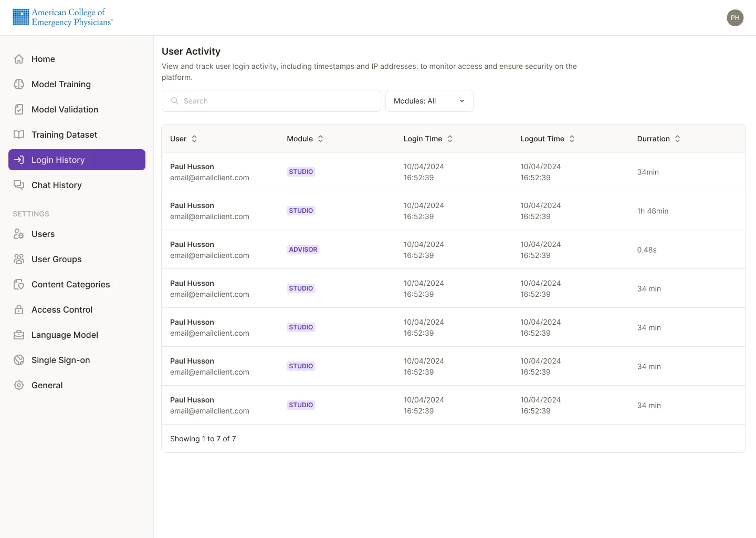Viewport: 756px width, 538px height.
Task: Click into the Search input field
Action: (x=271, y=101)
